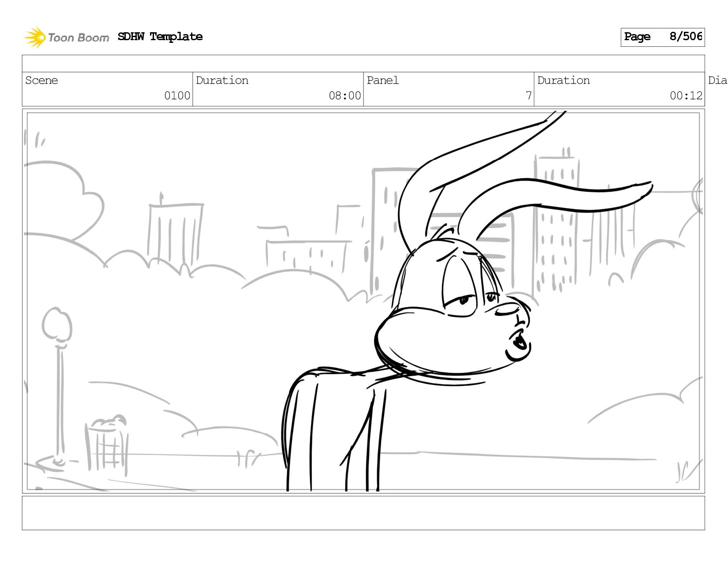Click the empty notes box below the panel
Image resolution: width=728 pixels, height=563 pixels.
(363, 513)
